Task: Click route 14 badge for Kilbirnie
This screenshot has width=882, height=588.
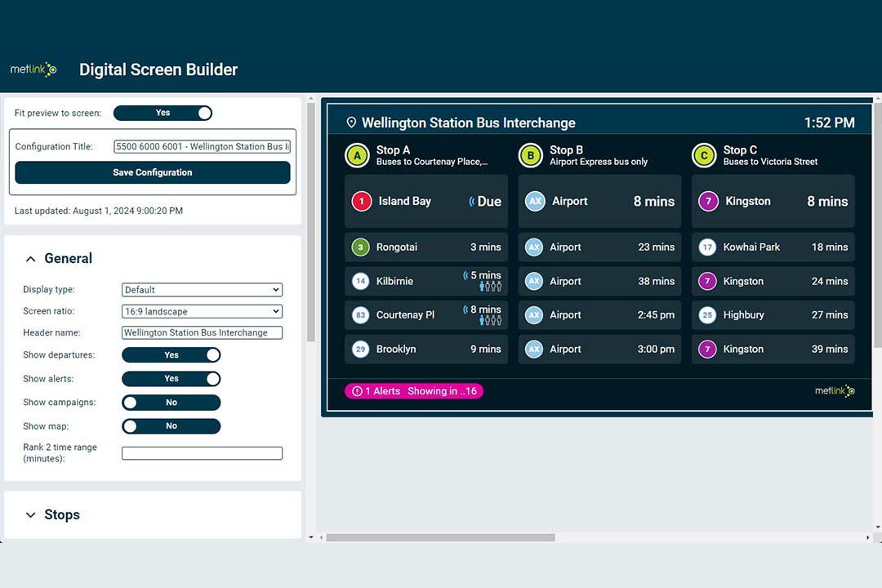Action: tap(361, 281)
